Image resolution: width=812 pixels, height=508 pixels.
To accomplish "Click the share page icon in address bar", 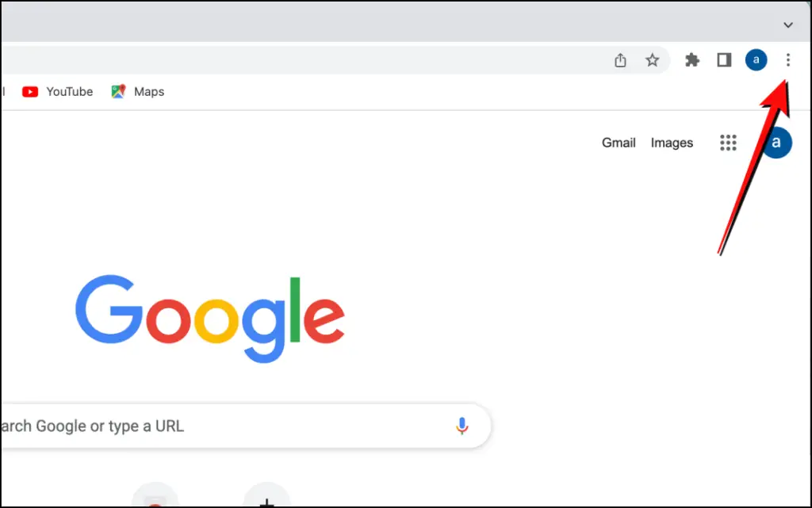I will (620, 60).
